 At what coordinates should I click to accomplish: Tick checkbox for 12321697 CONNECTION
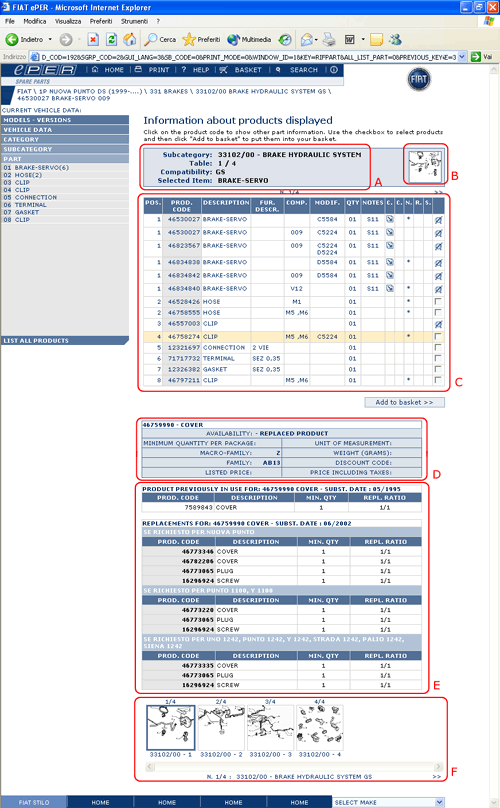[x=438, y=347]
